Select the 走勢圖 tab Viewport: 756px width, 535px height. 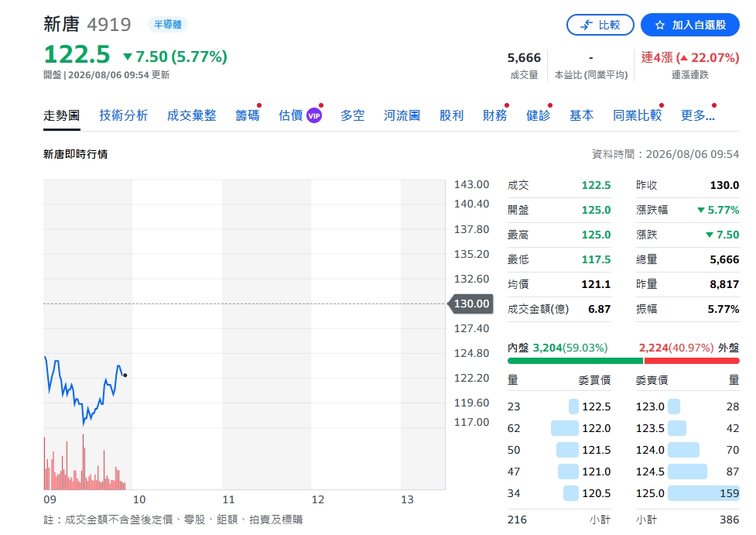tap(62, 116)
